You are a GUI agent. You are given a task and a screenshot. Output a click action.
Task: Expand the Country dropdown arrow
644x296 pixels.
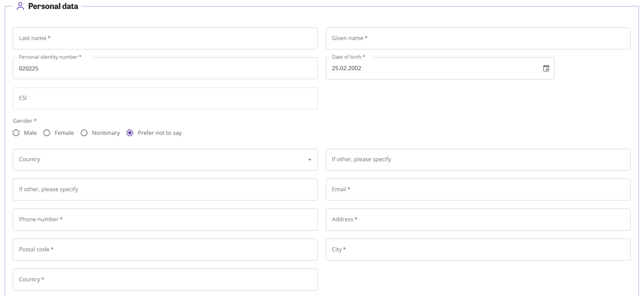(x=310, y=160)
